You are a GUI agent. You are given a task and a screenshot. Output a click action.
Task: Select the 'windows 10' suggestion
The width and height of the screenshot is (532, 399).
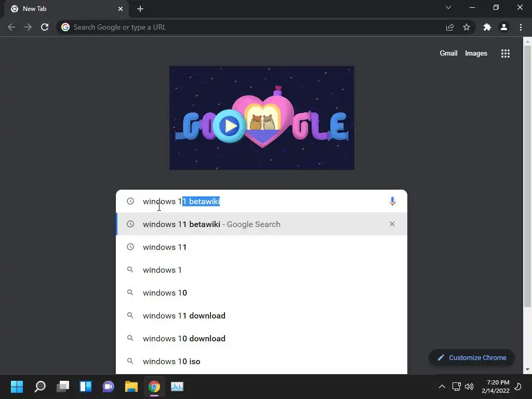click(262, 292)
